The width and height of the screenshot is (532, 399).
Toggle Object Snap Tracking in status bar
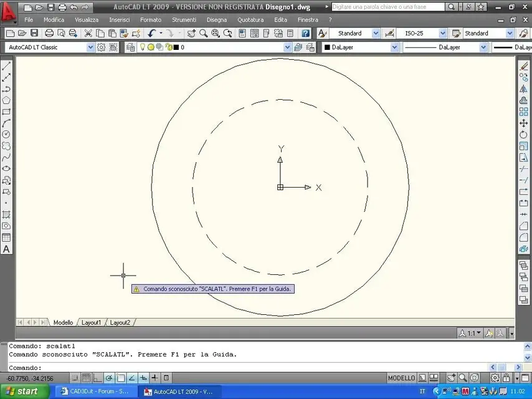point(131,378)
